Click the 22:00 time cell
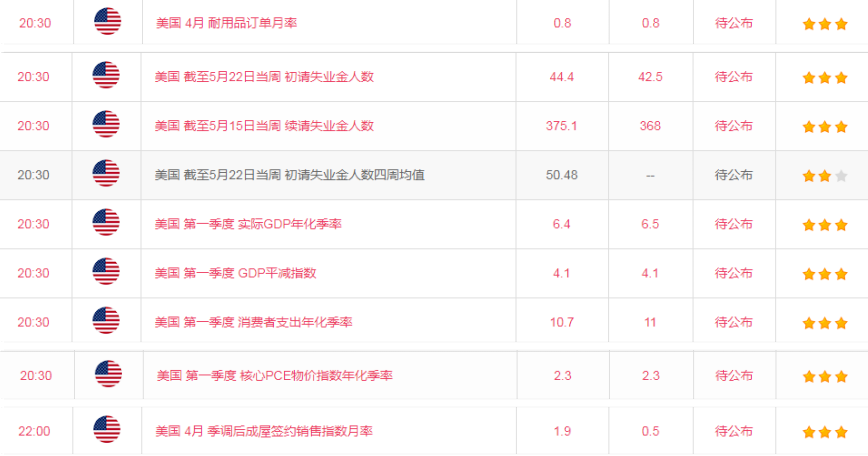Viewport: 868px width, 456px height. [34, 431]
